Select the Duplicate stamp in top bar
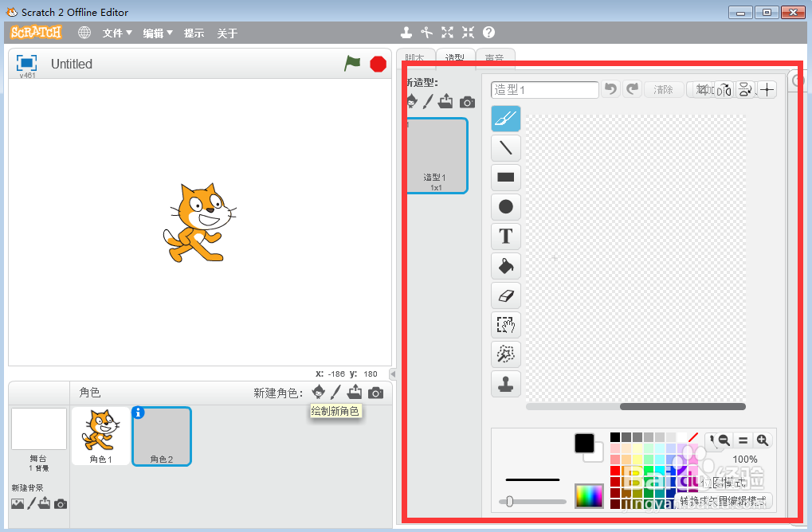This screenshot has width=812, height=532. 406,33
